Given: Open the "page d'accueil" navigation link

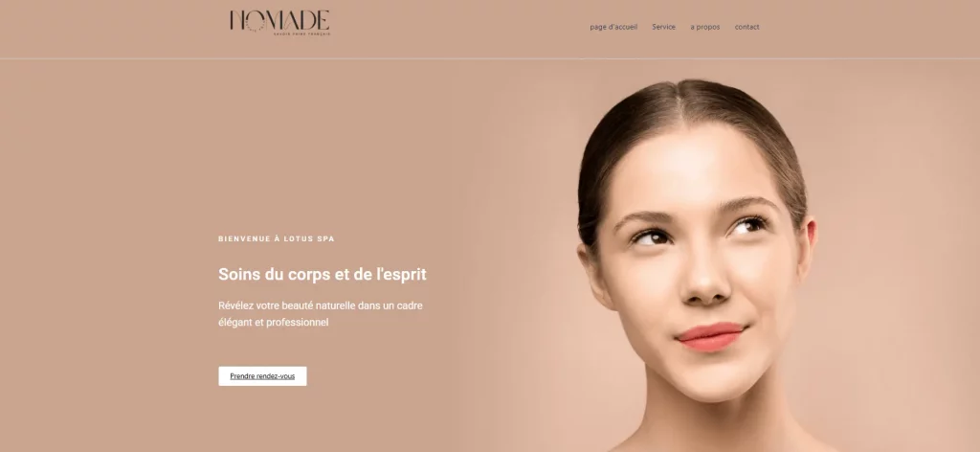Looking at the screenshot, I should [613, 27].
